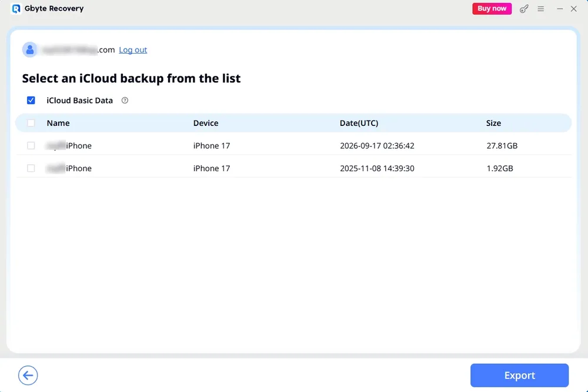Select date 2026-09-17 02:36:42
This screenshot has width=588, height=392.
coord(377,146)
